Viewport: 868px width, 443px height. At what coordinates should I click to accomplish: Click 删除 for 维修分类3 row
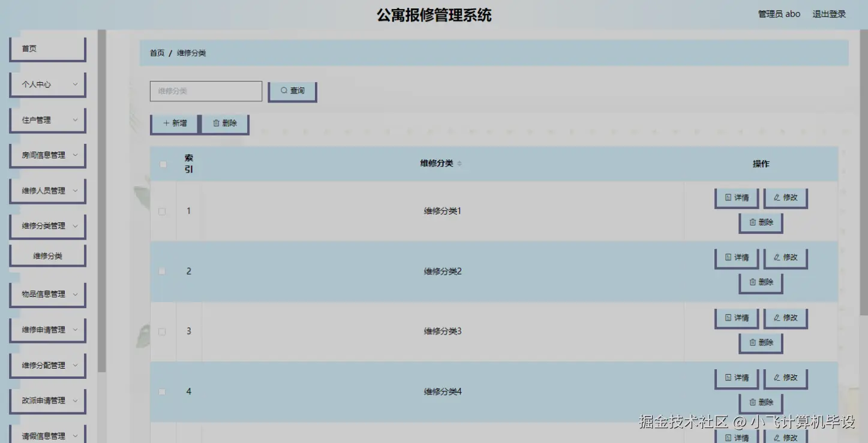pos(761,343)
